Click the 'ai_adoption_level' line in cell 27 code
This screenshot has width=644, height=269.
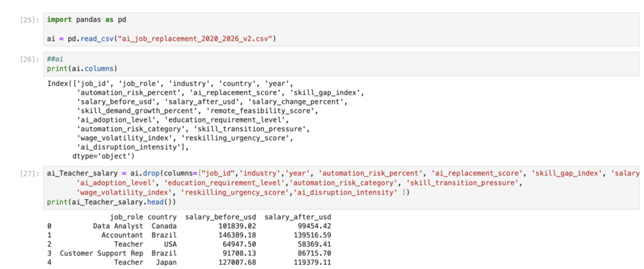(299, 182)
